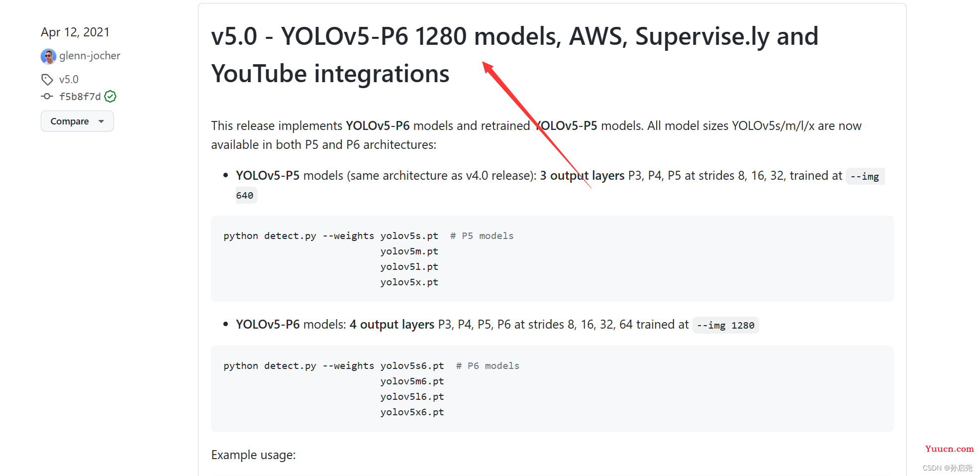The height and width of the screenshot is (476, 980).
Task: Click the 'Example usage:' text
Action: (253, 455)
